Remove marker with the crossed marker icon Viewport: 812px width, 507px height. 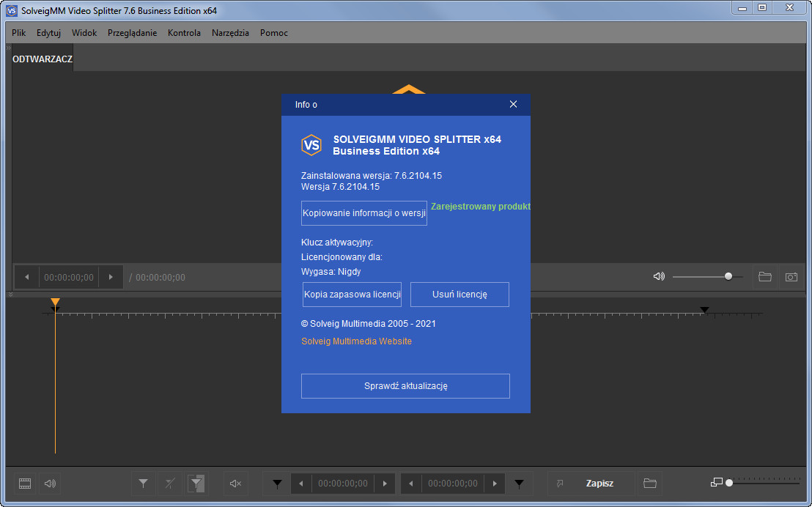tap(170, 483)
